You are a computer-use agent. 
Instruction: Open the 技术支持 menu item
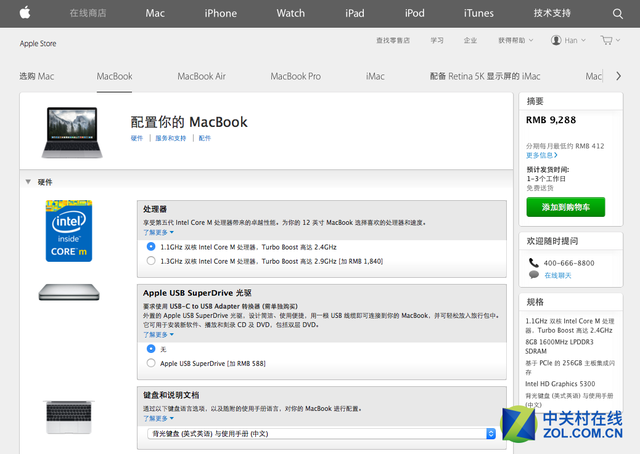[x=552, y=13]
